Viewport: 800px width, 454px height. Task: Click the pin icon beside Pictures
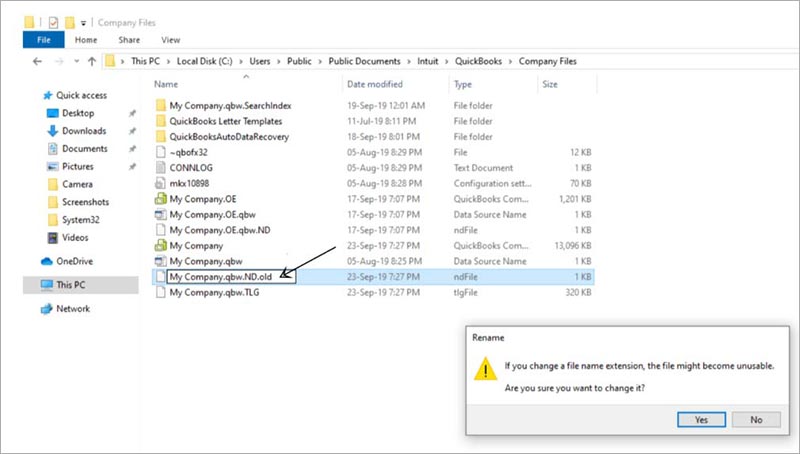[x=132, y=167]
